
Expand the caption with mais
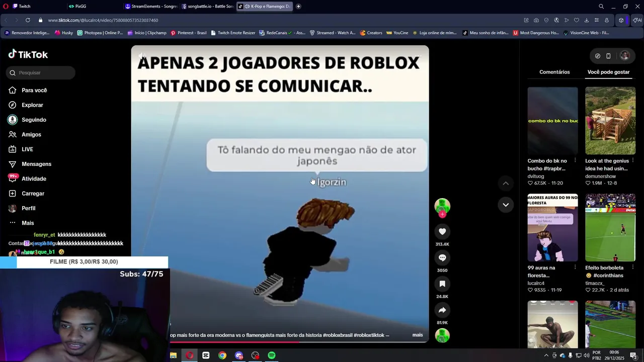coord(418,335)
